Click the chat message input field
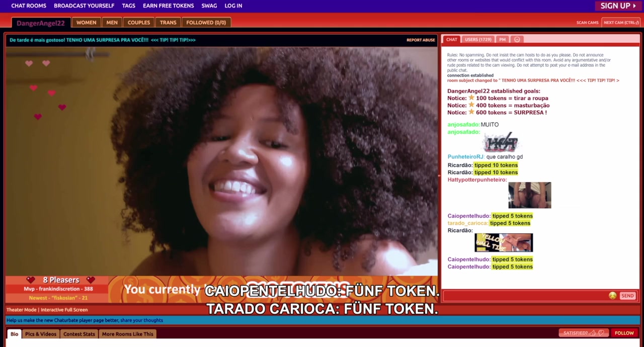644x347 pixels. click(523, 296)
